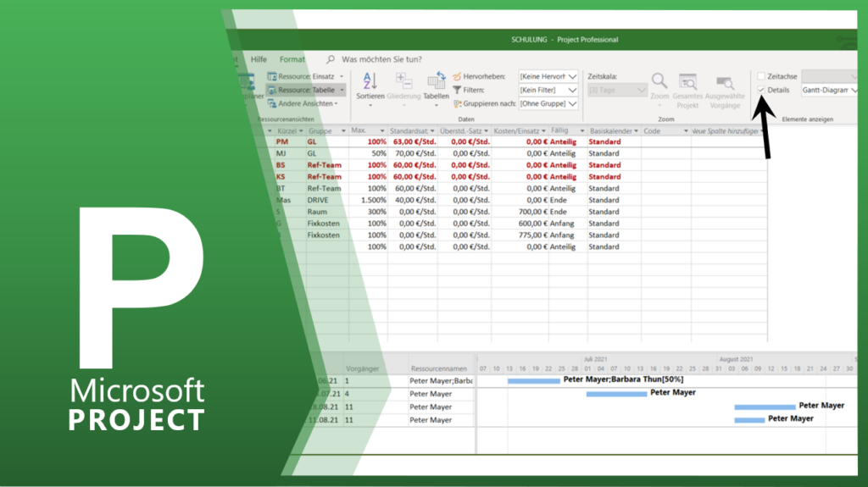Toggle the Details checkbox
868x487 pixels.
(x=761, y=90)
